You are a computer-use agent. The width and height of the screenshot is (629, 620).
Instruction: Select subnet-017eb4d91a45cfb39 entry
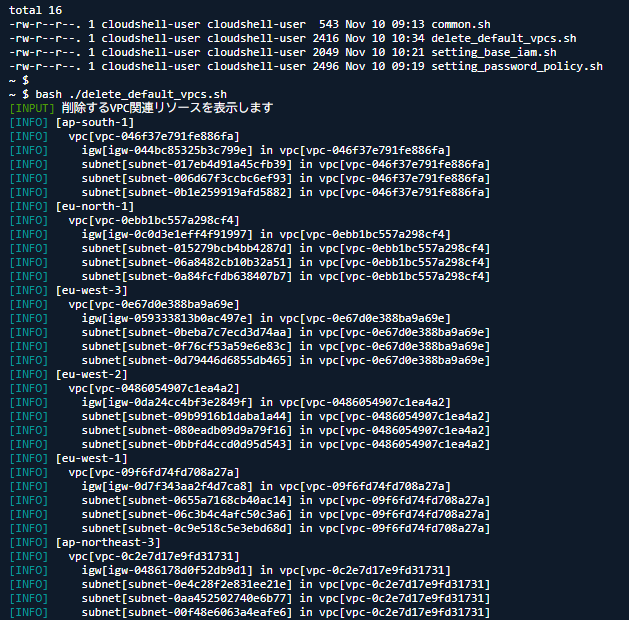click(x=187, y=164)
